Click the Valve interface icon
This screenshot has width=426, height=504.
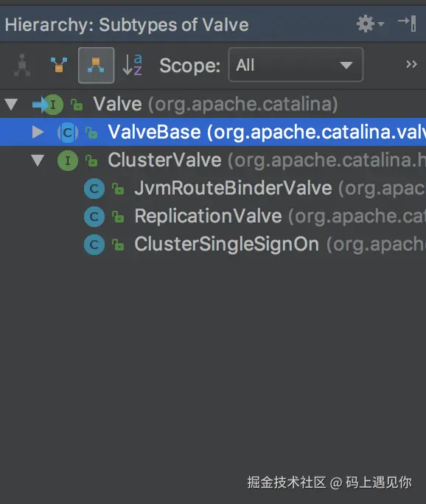coord(53,105)
